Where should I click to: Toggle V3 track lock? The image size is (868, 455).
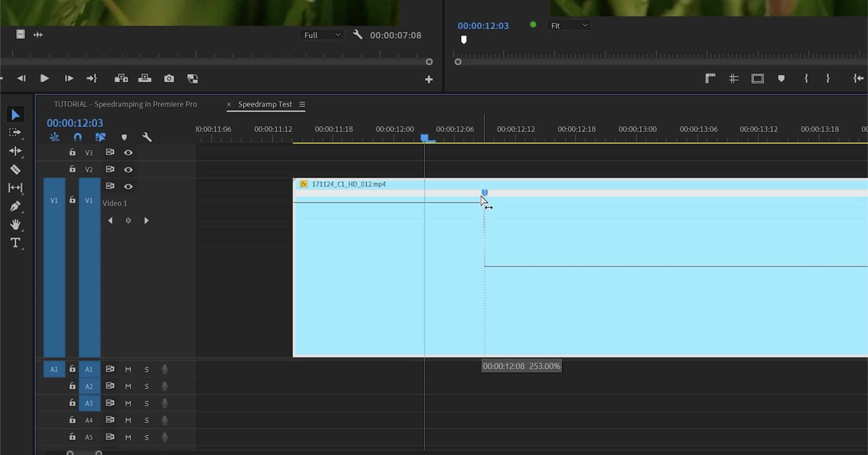[x=72, y=152]
